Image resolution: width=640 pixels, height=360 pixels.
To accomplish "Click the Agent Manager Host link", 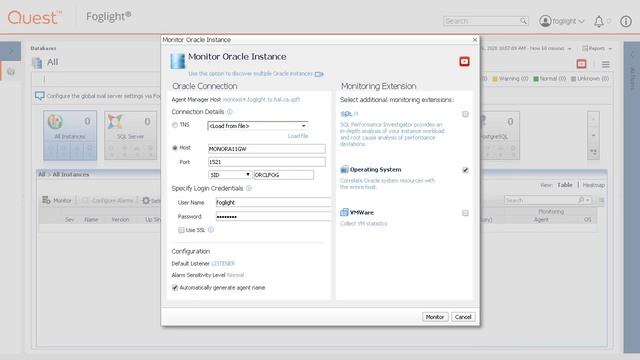I will click(261, 100).
